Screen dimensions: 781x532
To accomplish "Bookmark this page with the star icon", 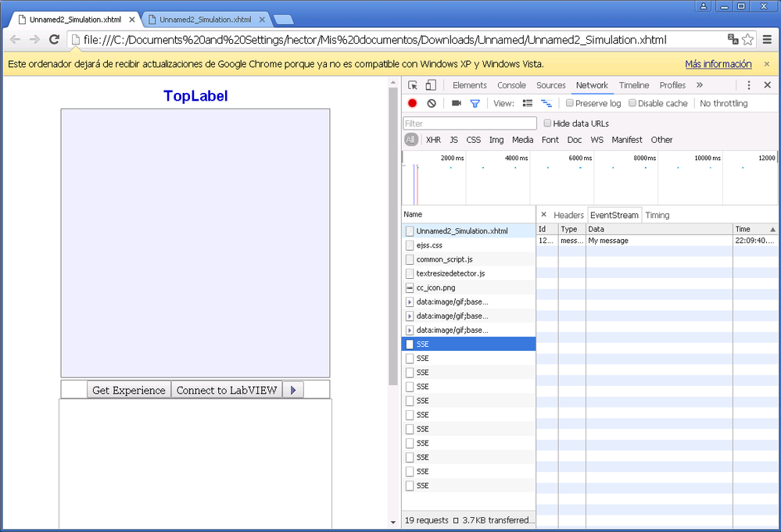I will [x=747, y=39].
